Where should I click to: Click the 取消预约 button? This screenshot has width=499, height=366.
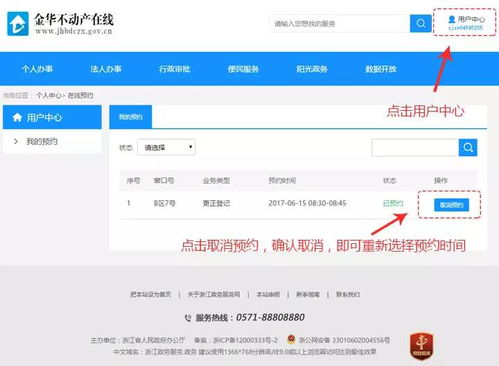451,205
